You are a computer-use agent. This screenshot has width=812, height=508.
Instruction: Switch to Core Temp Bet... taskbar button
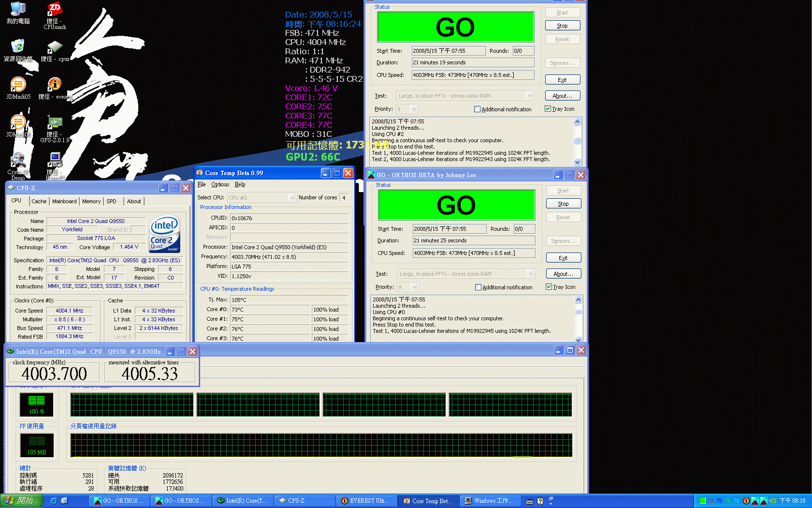(428, 501)
